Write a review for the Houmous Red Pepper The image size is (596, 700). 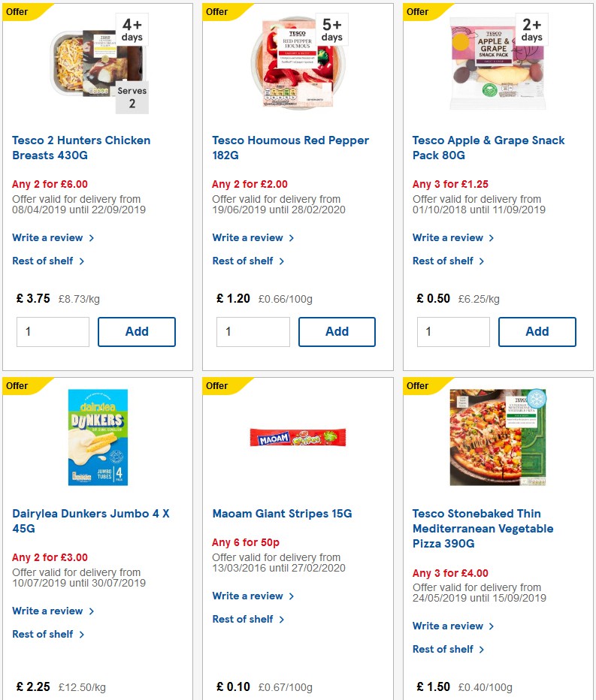click(x=248, y=237)
